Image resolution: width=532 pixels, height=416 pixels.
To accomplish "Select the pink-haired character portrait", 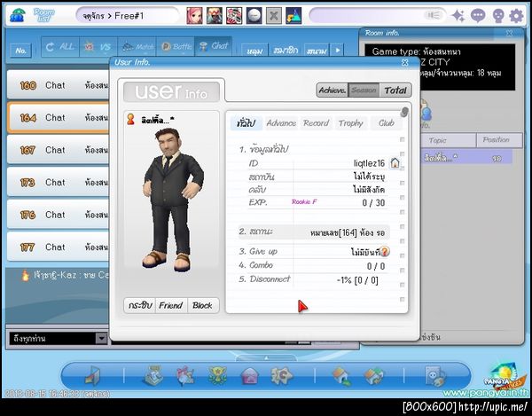I will 194,16.
